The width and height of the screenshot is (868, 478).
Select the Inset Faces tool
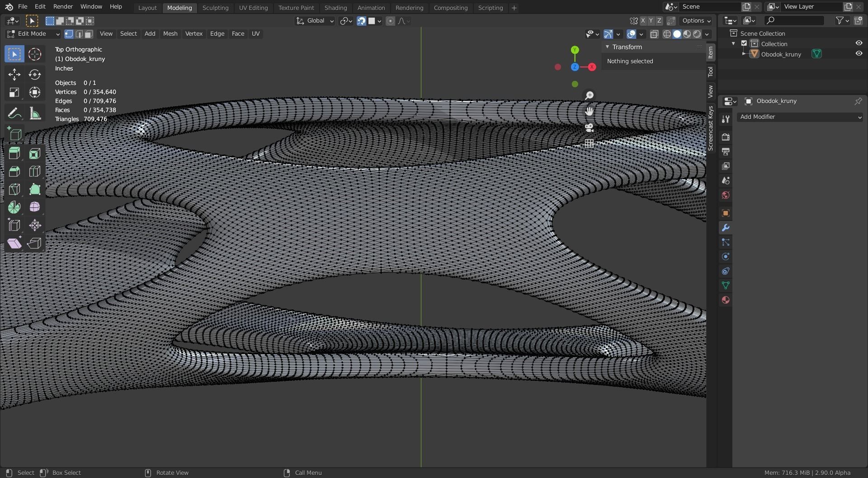point(35,154)
